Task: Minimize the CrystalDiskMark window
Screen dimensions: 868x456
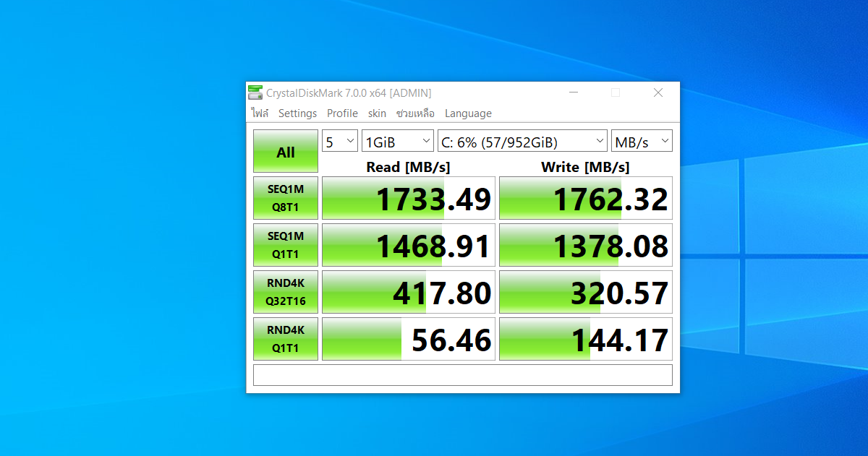Action: tap(573, 93)
